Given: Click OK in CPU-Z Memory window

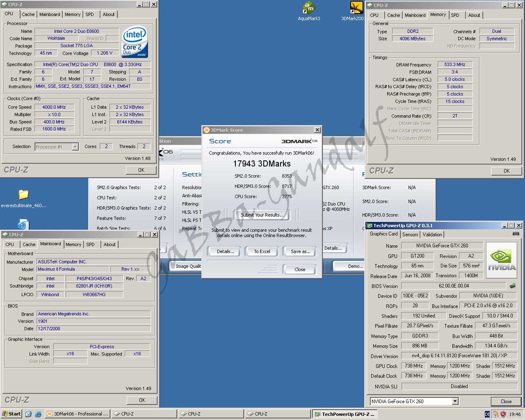Looking at the screenshot, I should coord(507,171).
